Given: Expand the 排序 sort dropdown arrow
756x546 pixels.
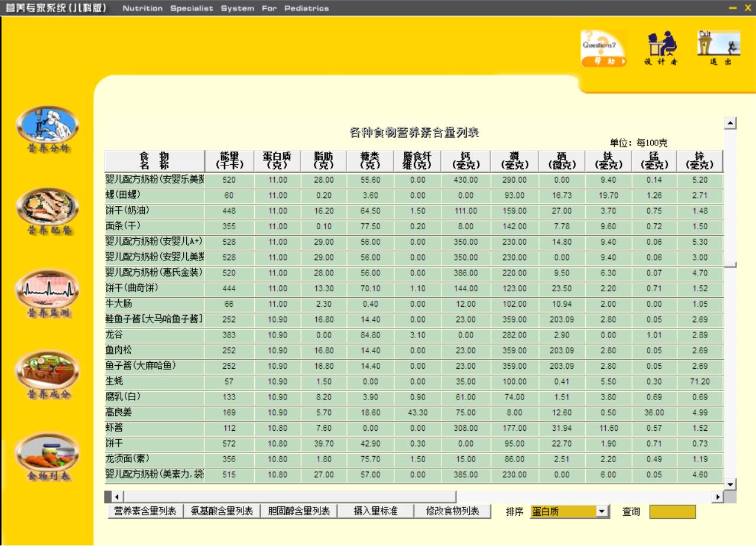Looking at the screenshot, I should click(602, 512).
